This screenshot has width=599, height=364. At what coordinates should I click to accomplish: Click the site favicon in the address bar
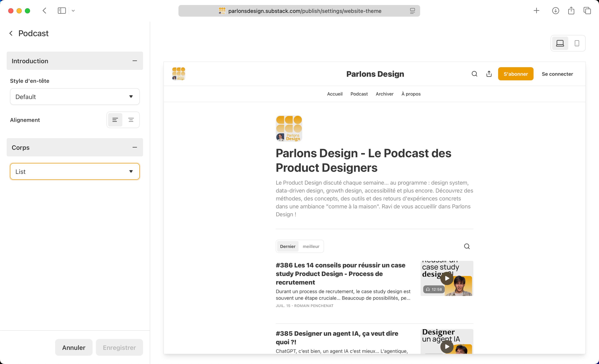(x=222, y=11)
